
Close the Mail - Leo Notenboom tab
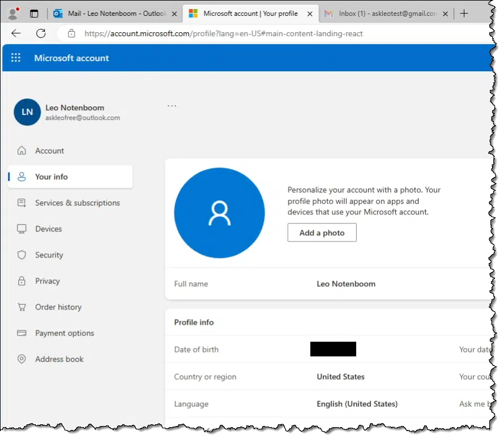click(x=174, y=14)
